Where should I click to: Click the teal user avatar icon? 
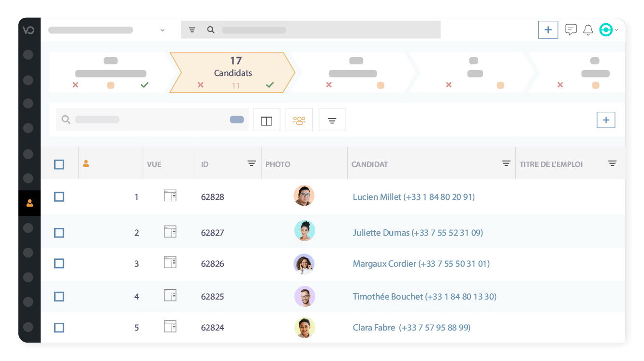[x=605, y=30]
